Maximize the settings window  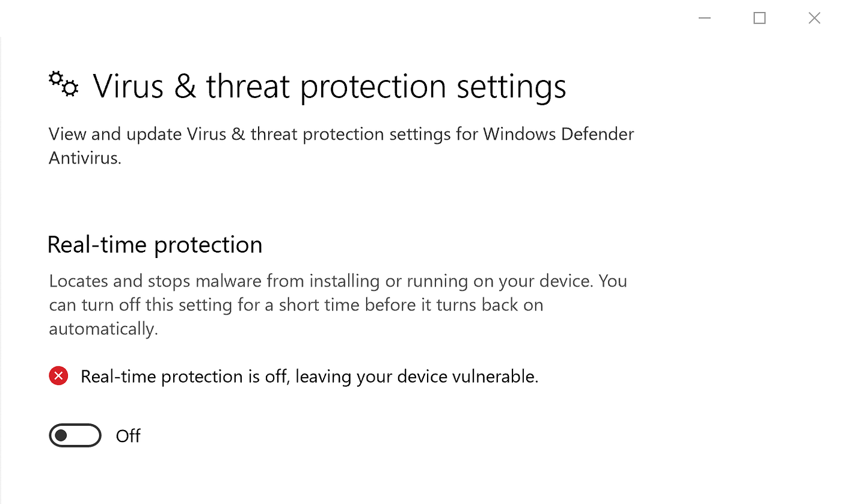click(760, 18)
